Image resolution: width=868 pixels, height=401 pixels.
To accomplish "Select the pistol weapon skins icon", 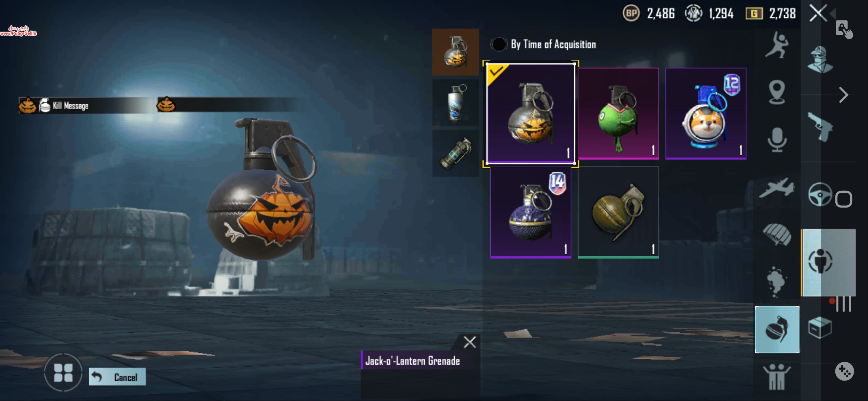I will click(x=820, y=127).
